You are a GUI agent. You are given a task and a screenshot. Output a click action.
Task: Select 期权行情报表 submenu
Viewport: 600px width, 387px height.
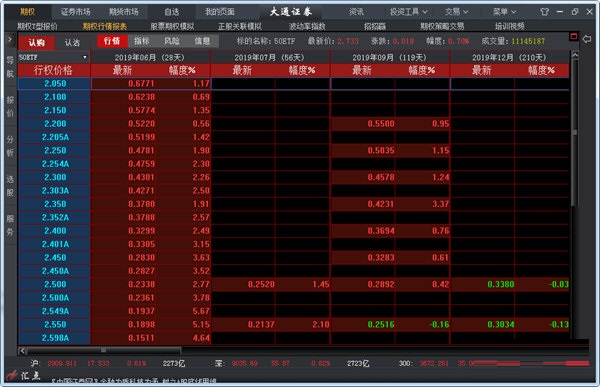pos(105,26)
